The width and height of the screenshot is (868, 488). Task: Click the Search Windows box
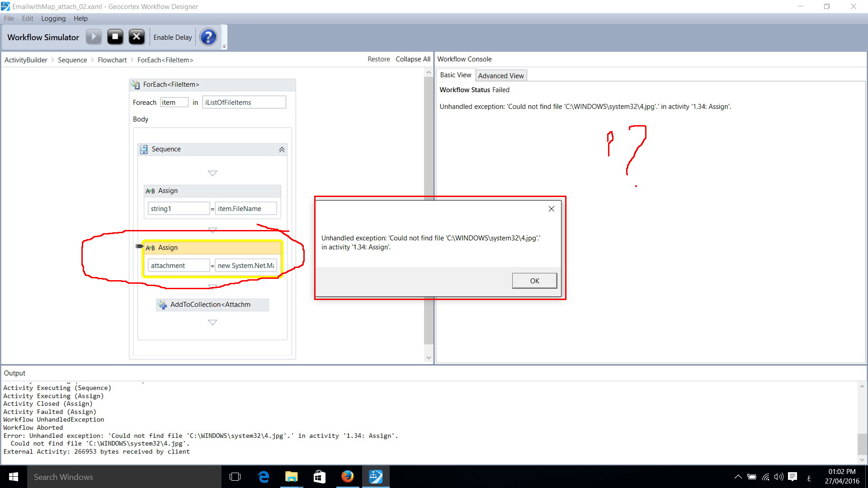tap(124, 477)
